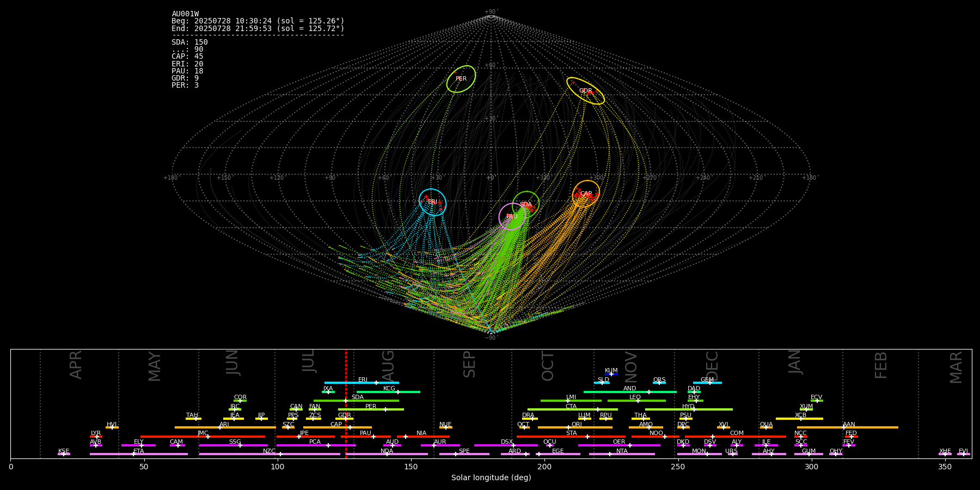Click the NTA shower bar in timeline

click(622, 454)
